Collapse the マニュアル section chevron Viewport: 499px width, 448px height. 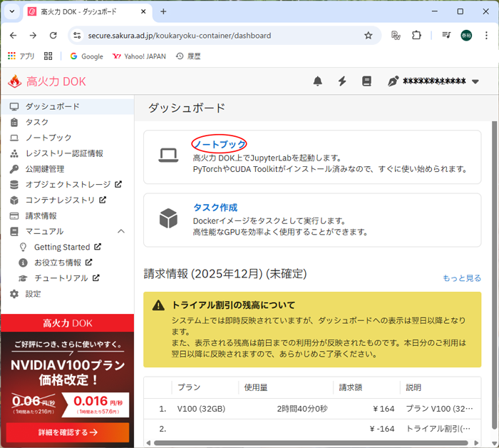click(121, 231)
